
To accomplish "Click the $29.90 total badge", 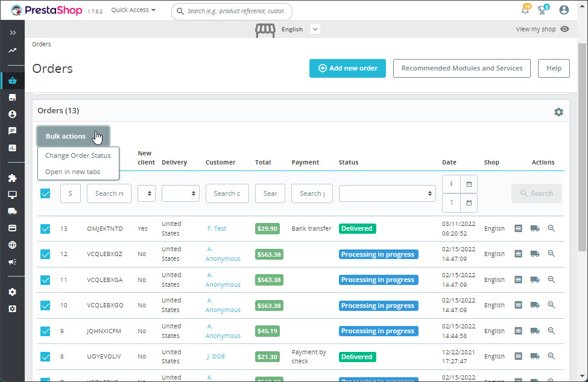I will point(267,228).
